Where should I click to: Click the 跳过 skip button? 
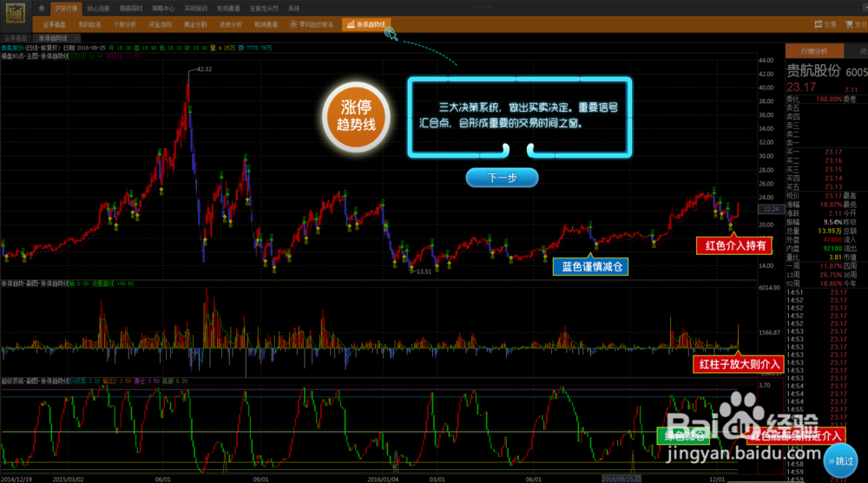[x=840, y=460]
